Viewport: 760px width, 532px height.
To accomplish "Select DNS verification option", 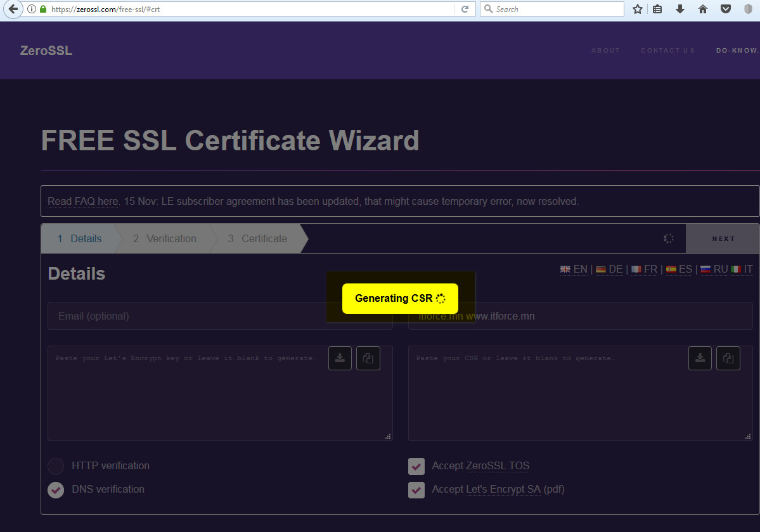I will [x=56, y=490].
